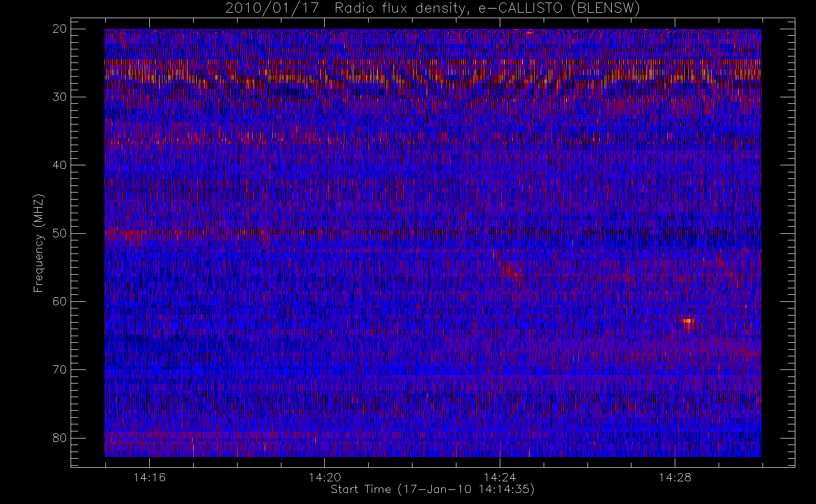The image size is (816, 504).
Task: Click the 30 frequency tick label
Action: coord(60,97)
